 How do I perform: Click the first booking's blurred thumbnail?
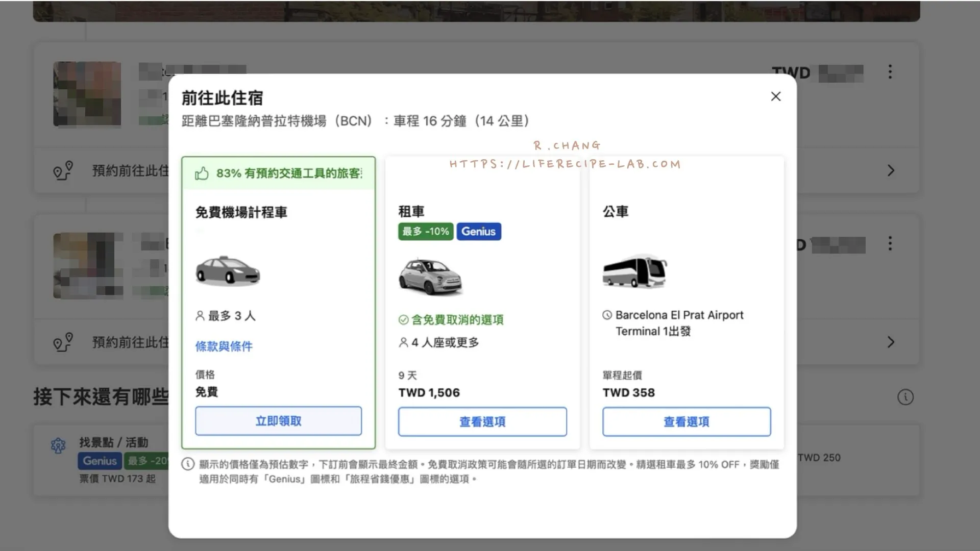[x=87, y=94]
